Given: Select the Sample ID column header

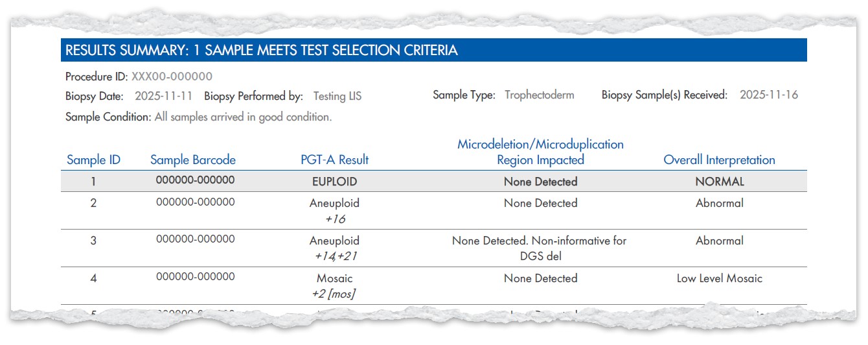Looking at the screenshot, I should (93, 160).
